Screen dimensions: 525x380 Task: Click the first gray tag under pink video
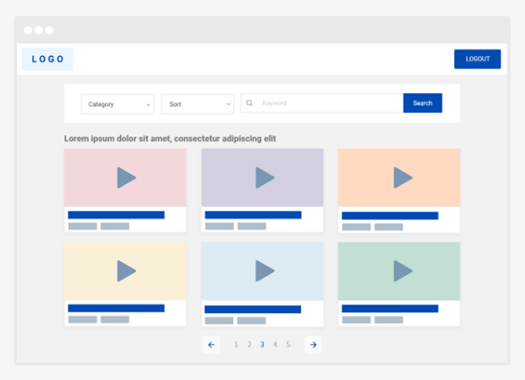coord(83,226)
